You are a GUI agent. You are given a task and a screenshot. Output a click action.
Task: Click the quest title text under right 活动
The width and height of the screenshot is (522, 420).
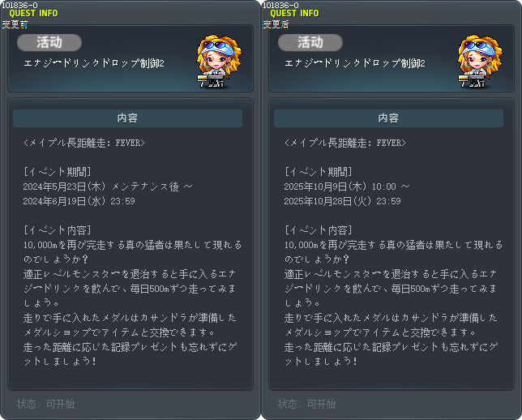355,63
